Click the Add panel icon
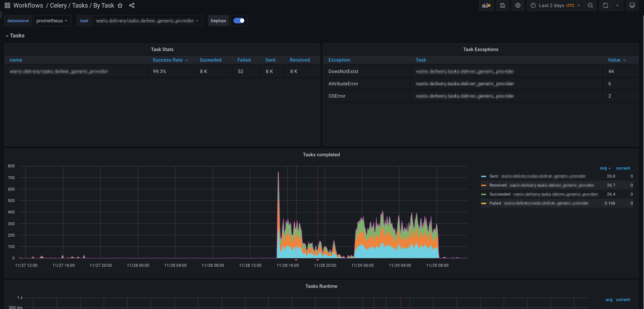Viewport: 644px width, 309px height. [x=486, y=6]
